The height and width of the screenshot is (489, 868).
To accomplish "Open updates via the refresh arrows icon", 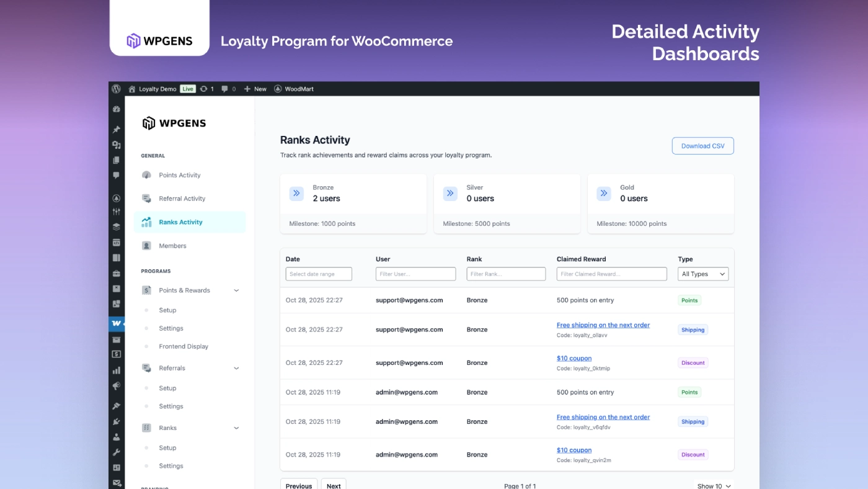I will 204,88.
